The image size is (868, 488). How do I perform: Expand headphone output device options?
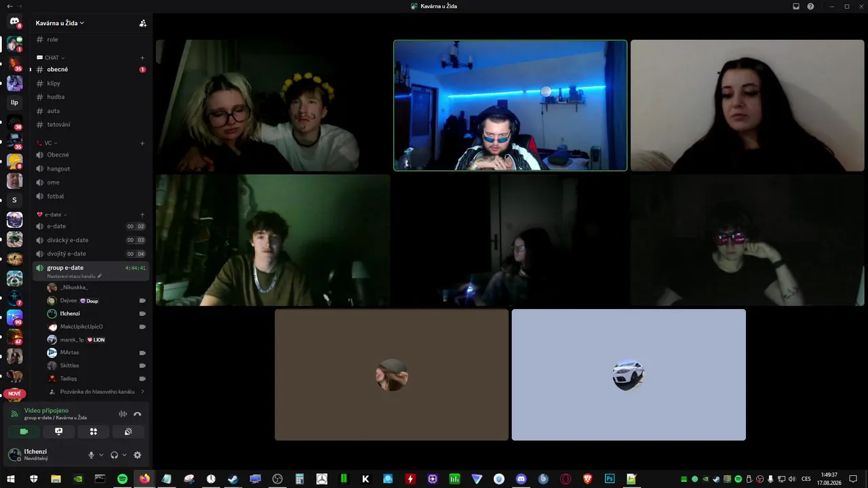click(124, 455)
